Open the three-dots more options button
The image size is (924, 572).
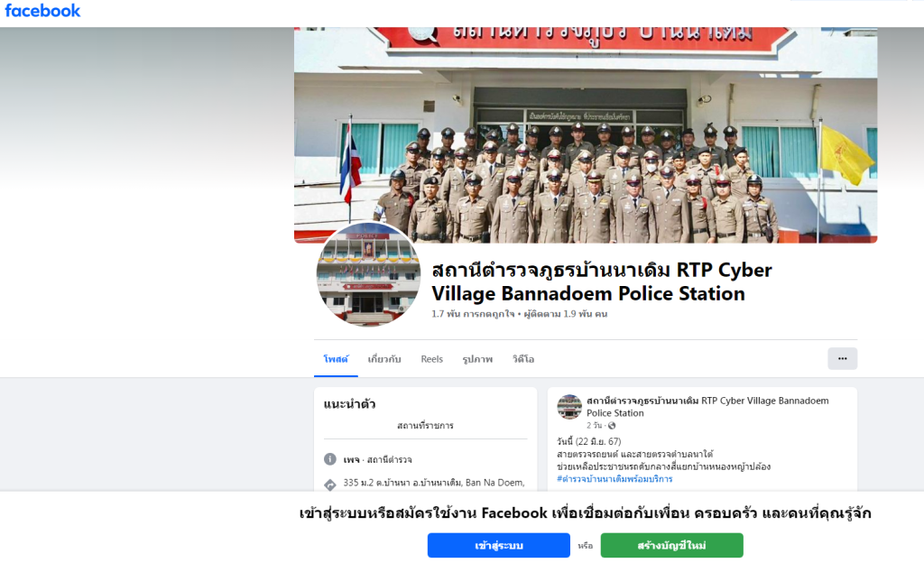tap(842, 359)
